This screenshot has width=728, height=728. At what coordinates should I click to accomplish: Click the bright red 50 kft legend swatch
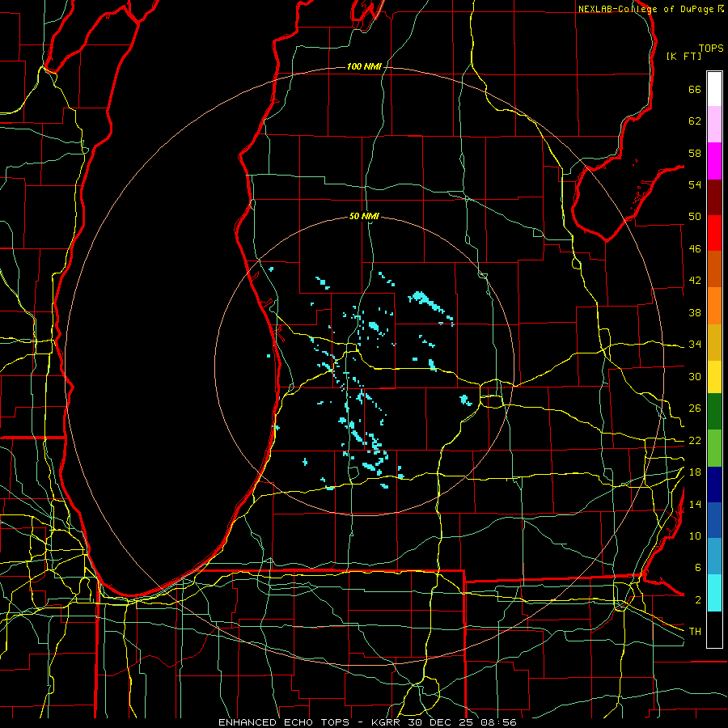[714, 233]
